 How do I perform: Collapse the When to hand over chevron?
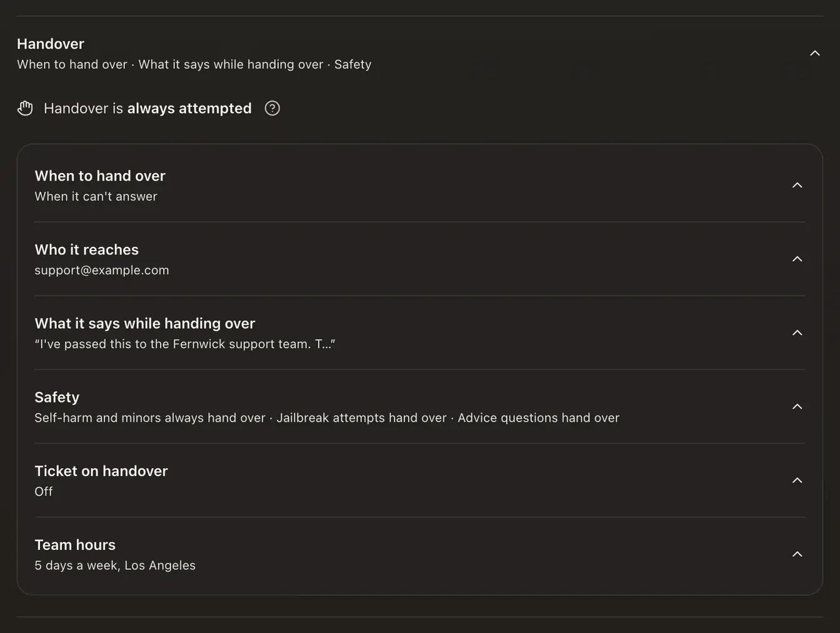coord(797,185)
